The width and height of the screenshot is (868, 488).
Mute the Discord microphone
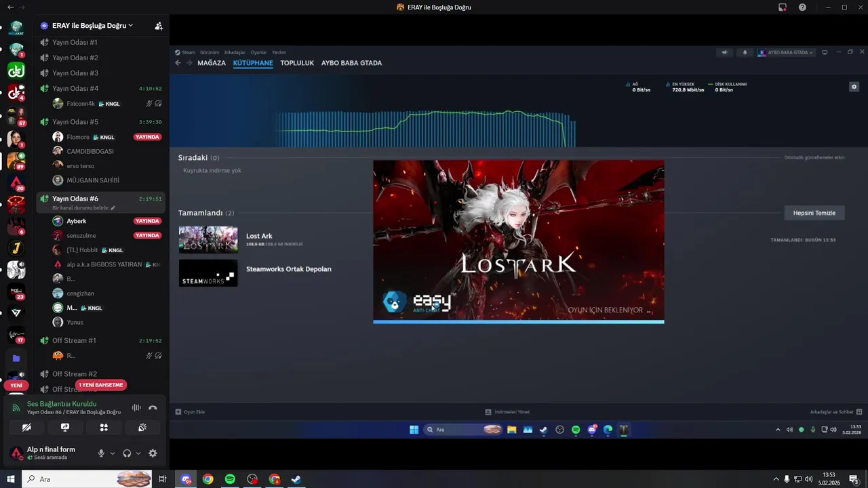(101, 453)
